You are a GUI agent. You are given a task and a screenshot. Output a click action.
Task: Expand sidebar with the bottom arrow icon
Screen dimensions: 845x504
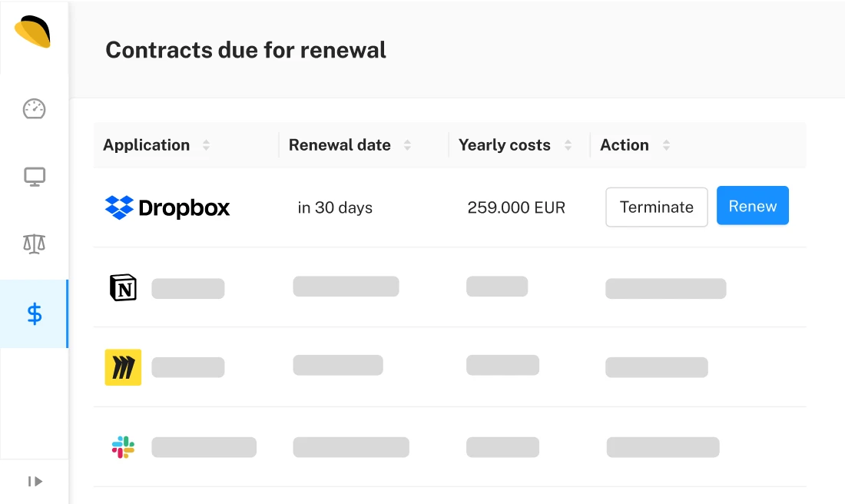click(35, 482)
